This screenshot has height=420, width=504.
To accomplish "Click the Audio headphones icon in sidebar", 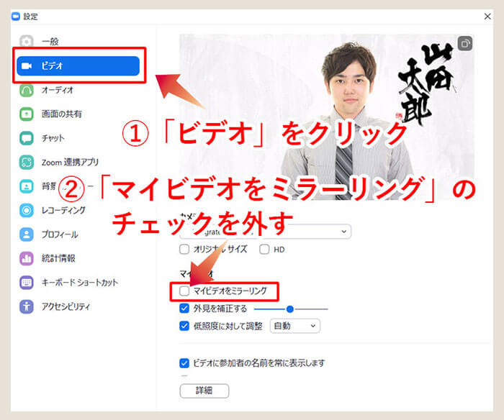I will tap(27, 90).
